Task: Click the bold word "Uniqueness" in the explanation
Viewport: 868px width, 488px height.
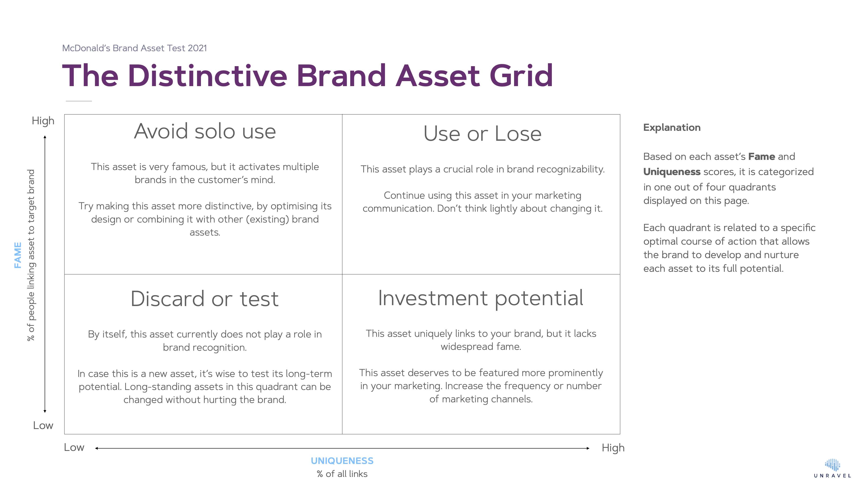Action: tap(672, 172)
